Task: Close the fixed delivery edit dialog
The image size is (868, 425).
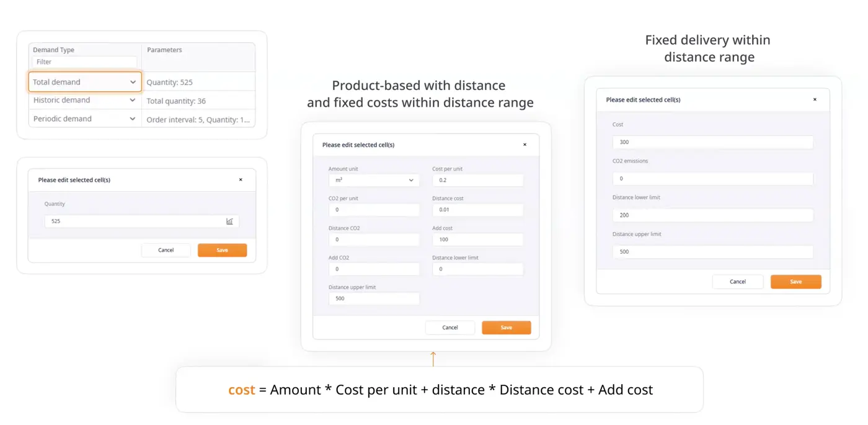Action: [815, 99]
